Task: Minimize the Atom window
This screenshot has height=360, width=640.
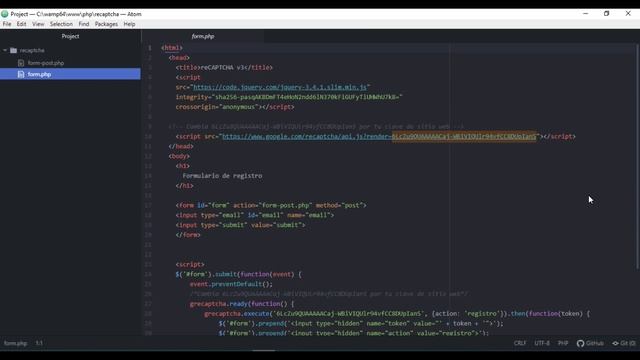Action: tap(586, 13)
